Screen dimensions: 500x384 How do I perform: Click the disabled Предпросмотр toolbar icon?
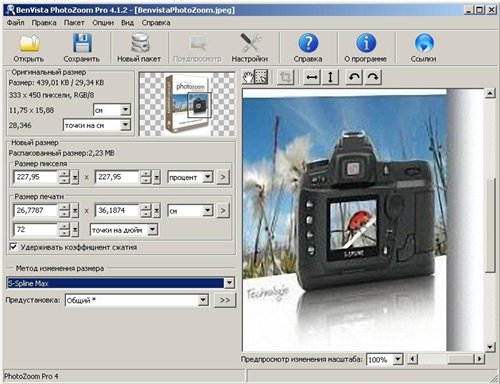(x=198, y=44)
